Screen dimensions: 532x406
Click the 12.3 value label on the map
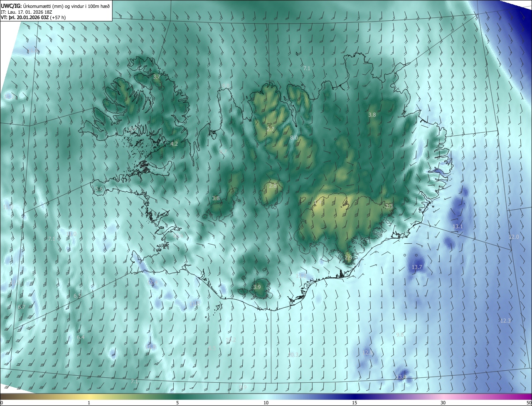pos(506,321)
